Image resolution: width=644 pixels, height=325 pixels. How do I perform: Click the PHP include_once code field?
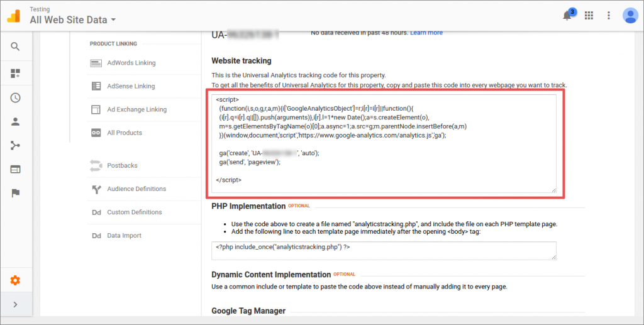[x=384, y=250]
